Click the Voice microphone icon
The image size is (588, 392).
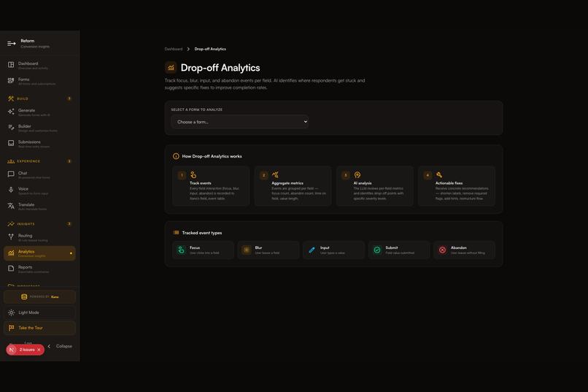[11, 190]
